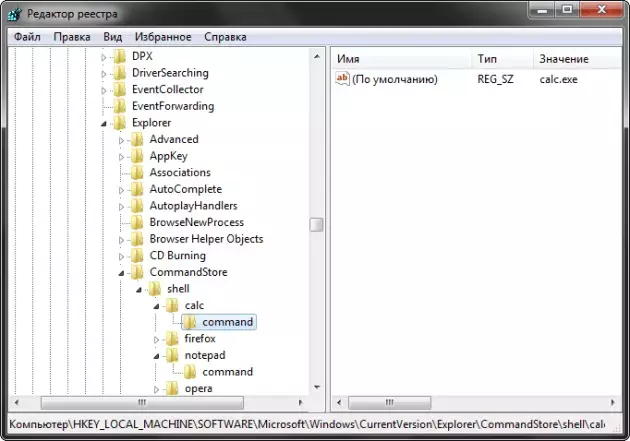The image size is (630, 441).
Task: Click the AppKey folder icon
Action: click(x=137, y=156)
